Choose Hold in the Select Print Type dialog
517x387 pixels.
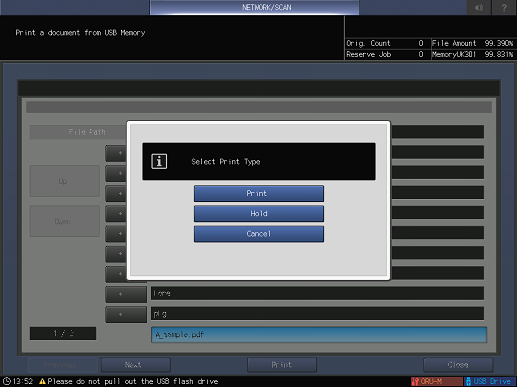[x=259, y=214]
